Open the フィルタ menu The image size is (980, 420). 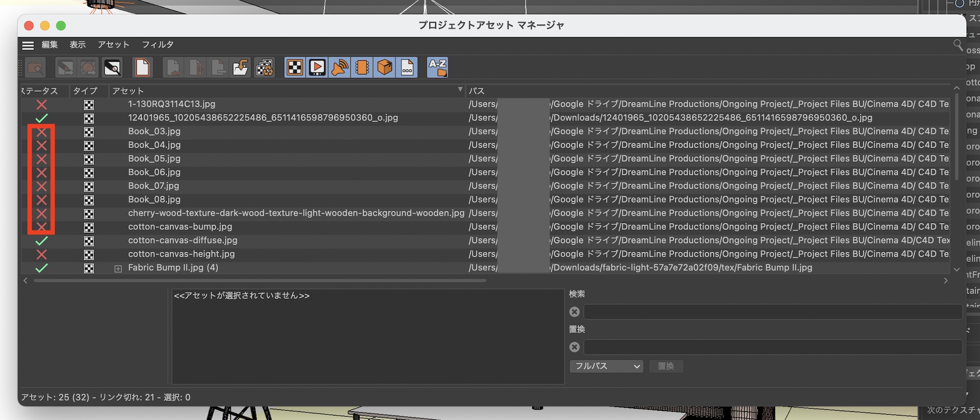point(158,45)
